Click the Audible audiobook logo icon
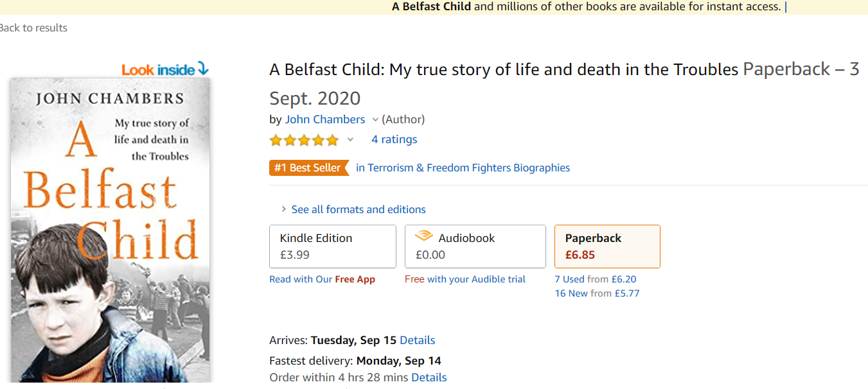This screenshot has height=389, width=868. tap(424, 237)
